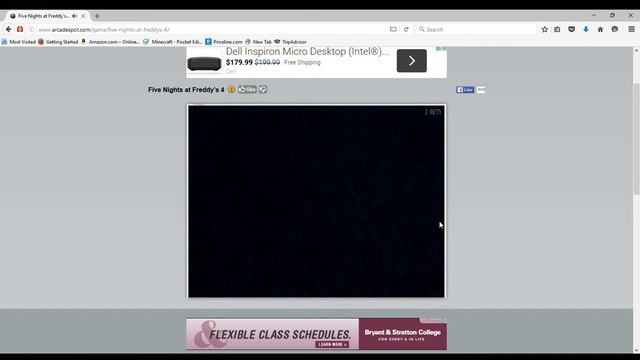Close the Five Nights at Freddy's tab

(83, 16)
